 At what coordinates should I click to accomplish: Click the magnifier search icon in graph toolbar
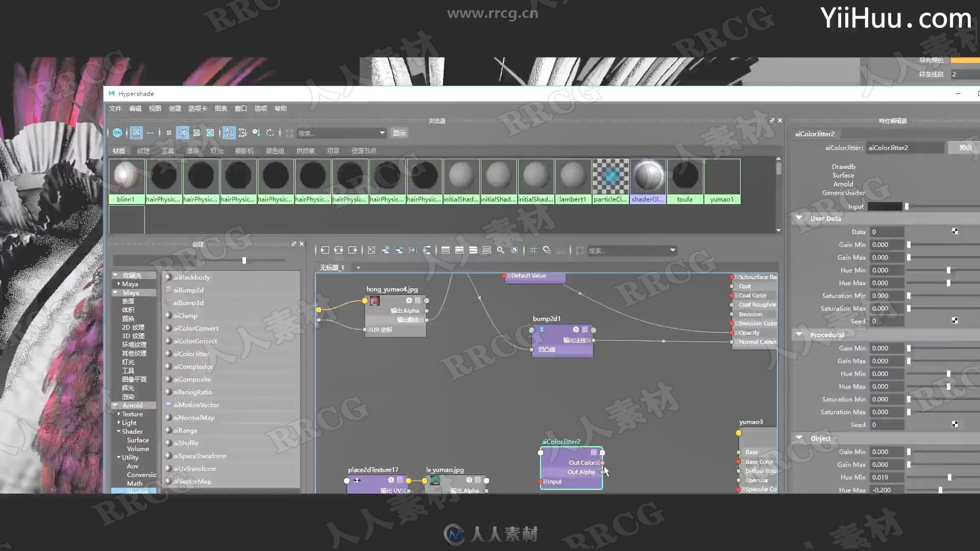(501, 250)
